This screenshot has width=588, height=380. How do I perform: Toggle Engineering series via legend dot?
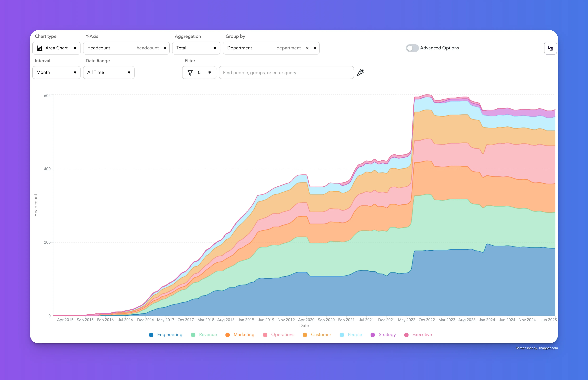pos(151,335)
